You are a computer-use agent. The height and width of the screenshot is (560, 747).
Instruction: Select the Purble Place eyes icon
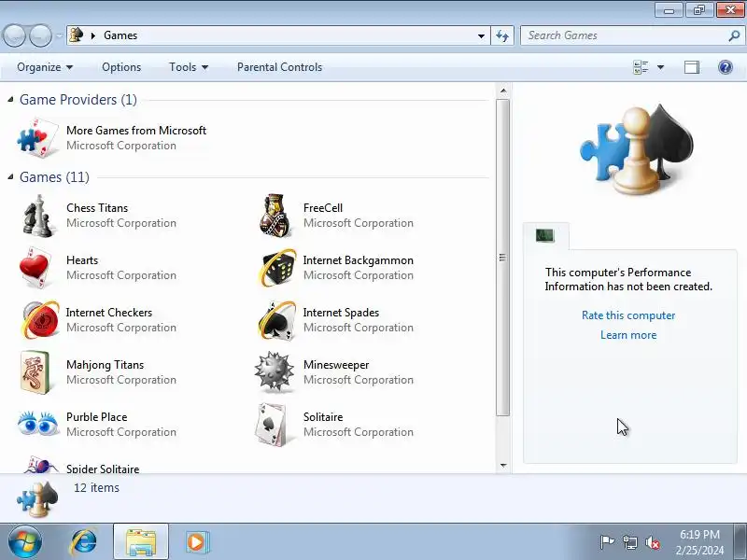coord(37,424)
